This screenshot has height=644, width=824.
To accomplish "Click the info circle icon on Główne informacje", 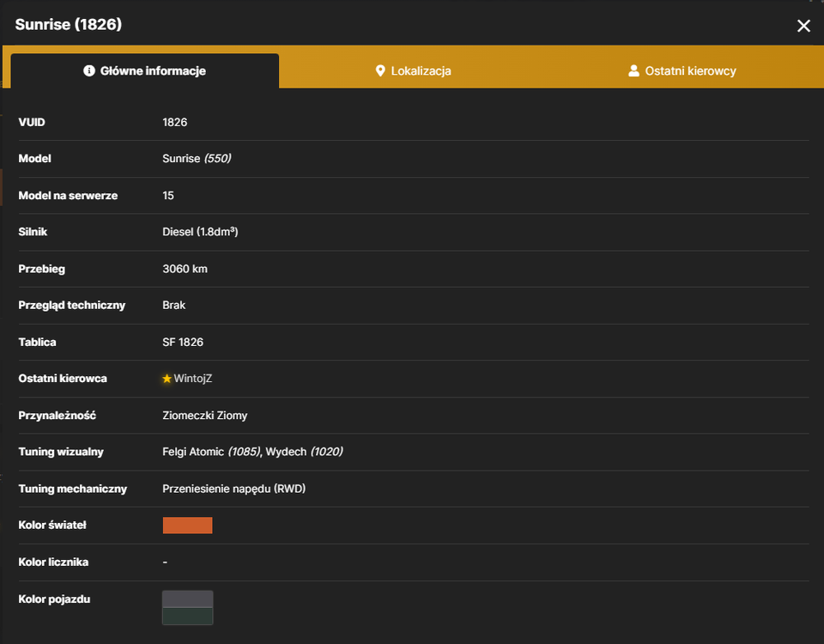I will (x=88, y=70).
